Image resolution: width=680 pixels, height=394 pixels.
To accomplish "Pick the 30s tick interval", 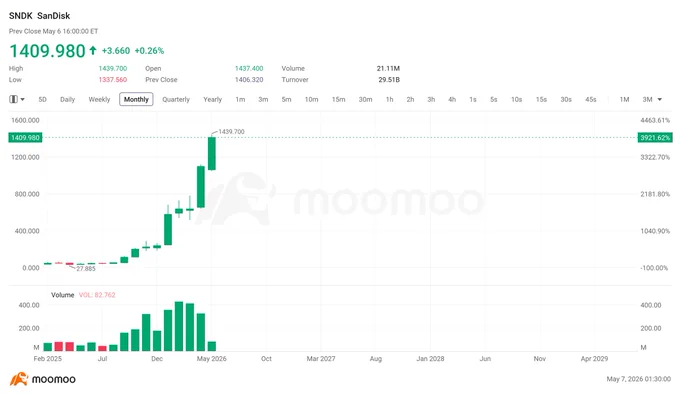I will click(566, 99).
